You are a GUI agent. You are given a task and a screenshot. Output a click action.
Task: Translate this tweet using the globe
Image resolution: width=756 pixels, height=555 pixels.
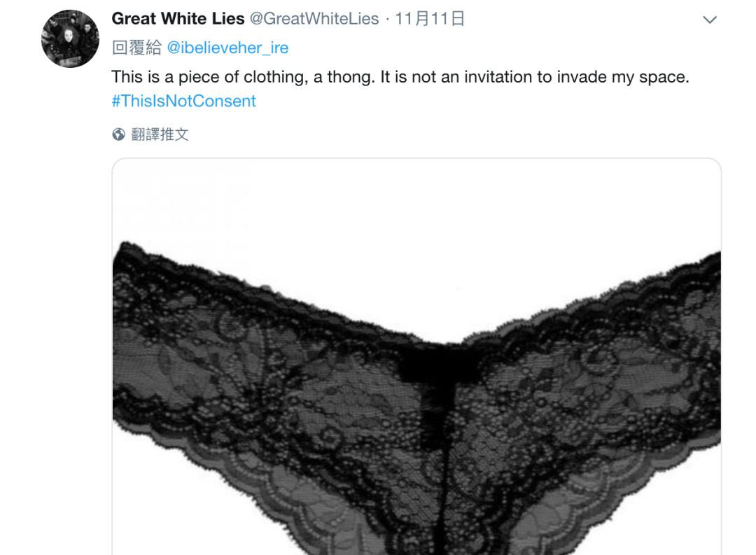tap(118, 134)
